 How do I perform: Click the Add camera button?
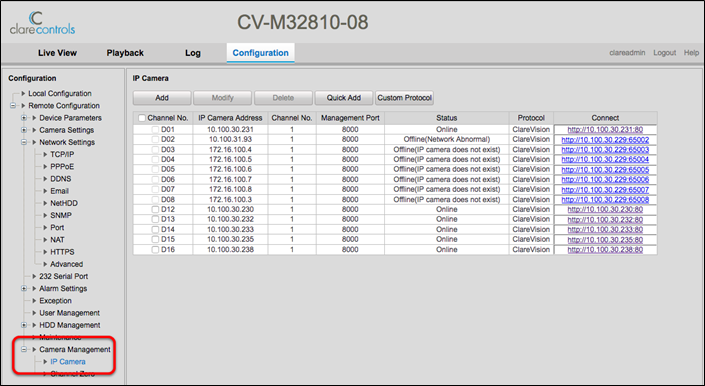(162, 98)
